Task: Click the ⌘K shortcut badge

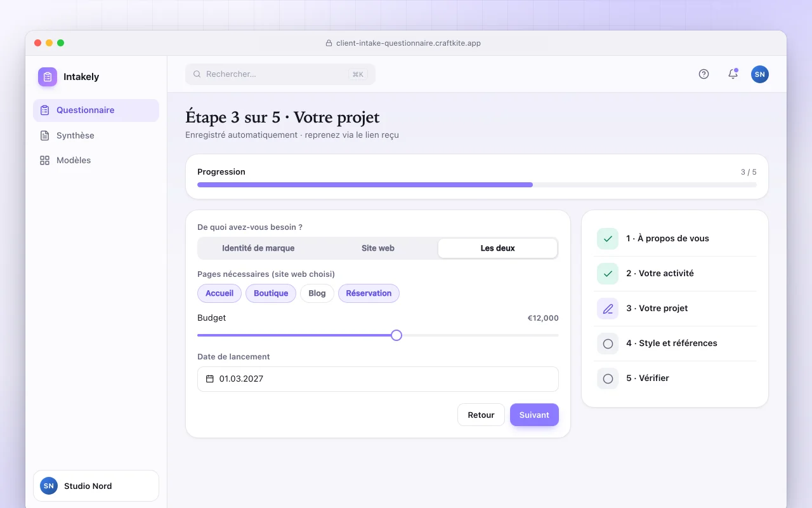Action: (358, 74)
